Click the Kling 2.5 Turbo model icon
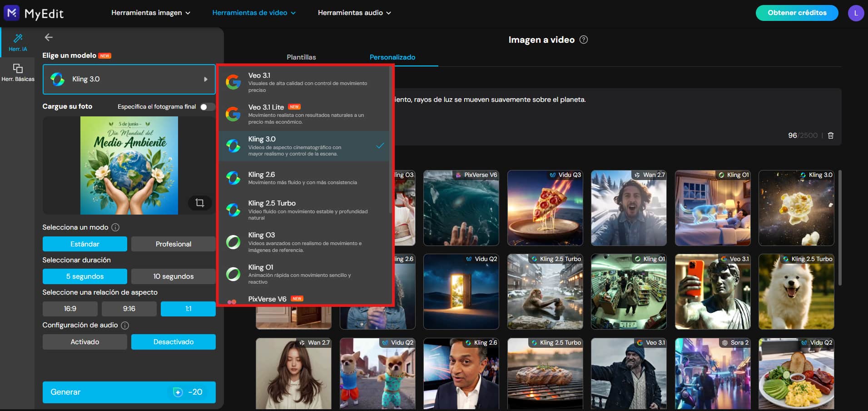 [233, 210]
